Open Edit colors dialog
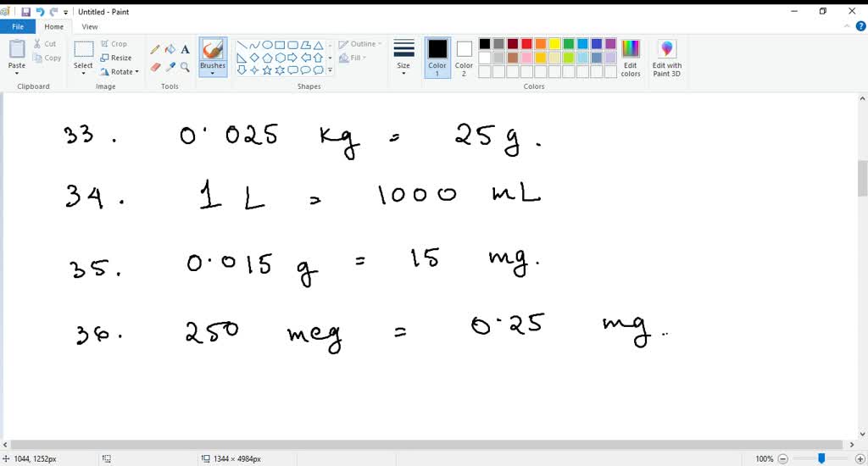Screen dimensions: 868x466 pyautogui.click(x=631, y=58)
